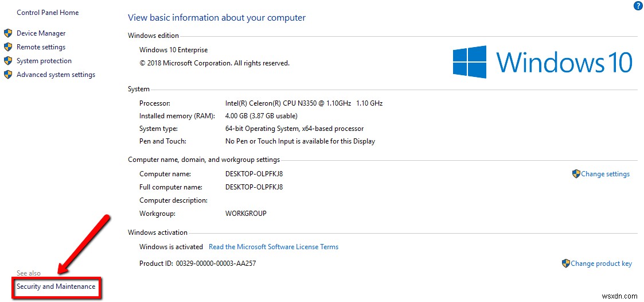Open the help question mark icon
This screenshot has height=302, width=644.
click(638, 5)
